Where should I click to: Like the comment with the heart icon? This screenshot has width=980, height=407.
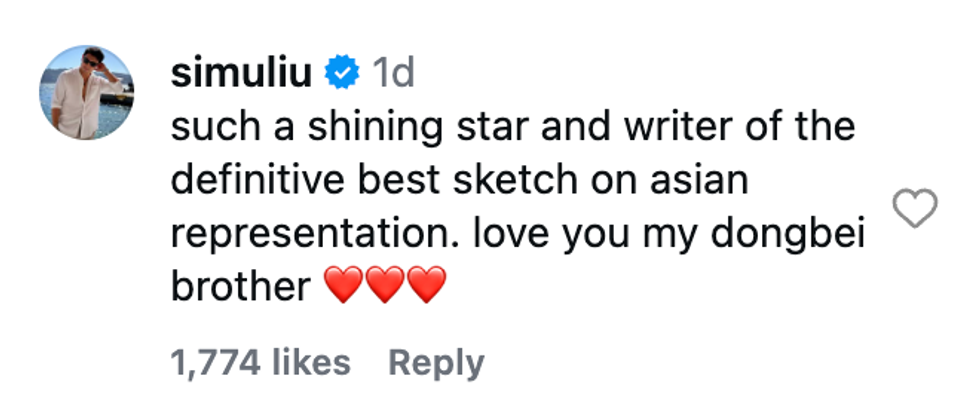913,210
